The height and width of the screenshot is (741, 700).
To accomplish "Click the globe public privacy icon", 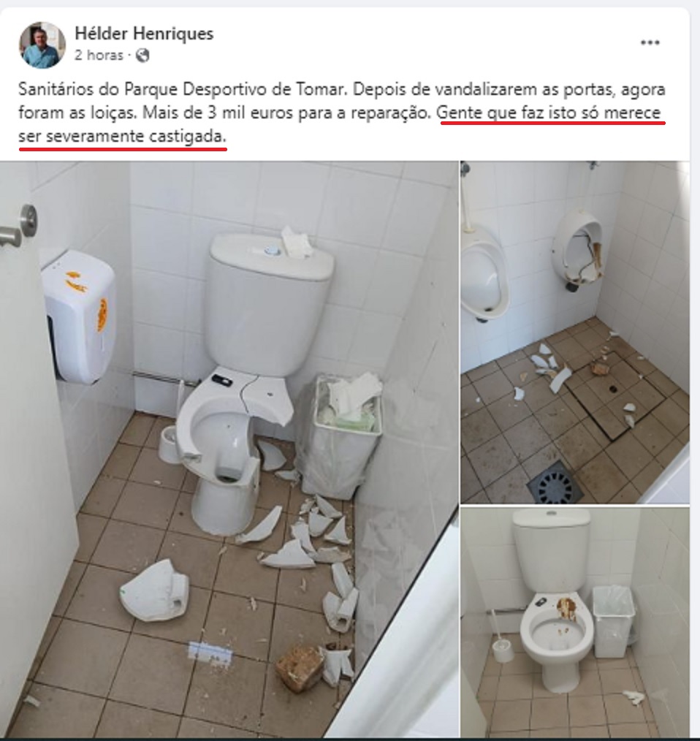I will pos(142,56).
